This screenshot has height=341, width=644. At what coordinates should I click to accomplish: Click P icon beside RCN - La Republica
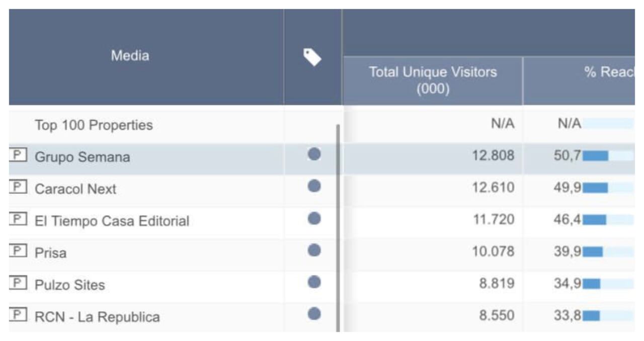(x=18, y=316)
